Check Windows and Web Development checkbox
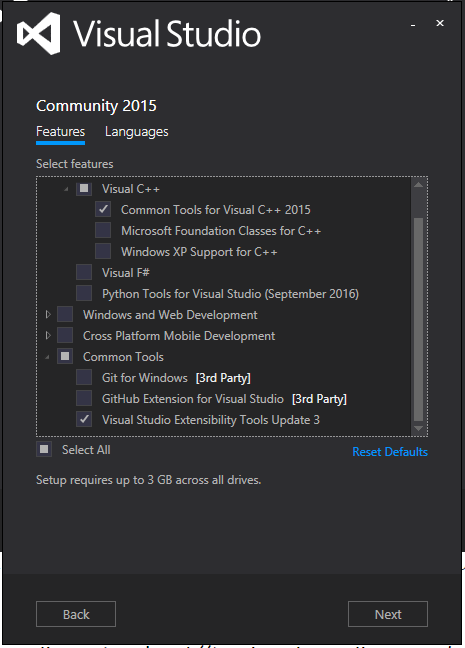The width and height of the screenshot is (465, 648). coord(65,314)
